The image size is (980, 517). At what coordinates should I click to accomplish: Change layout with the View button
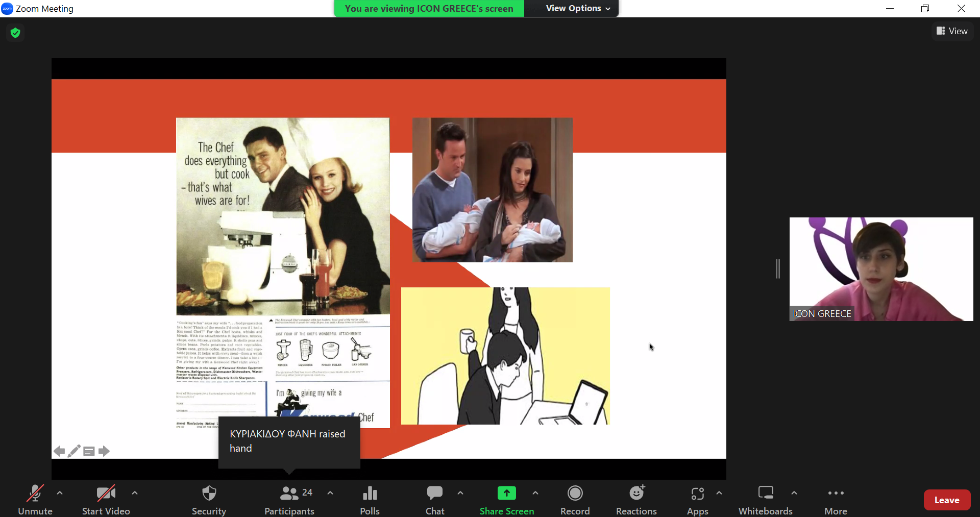(952, 31)
